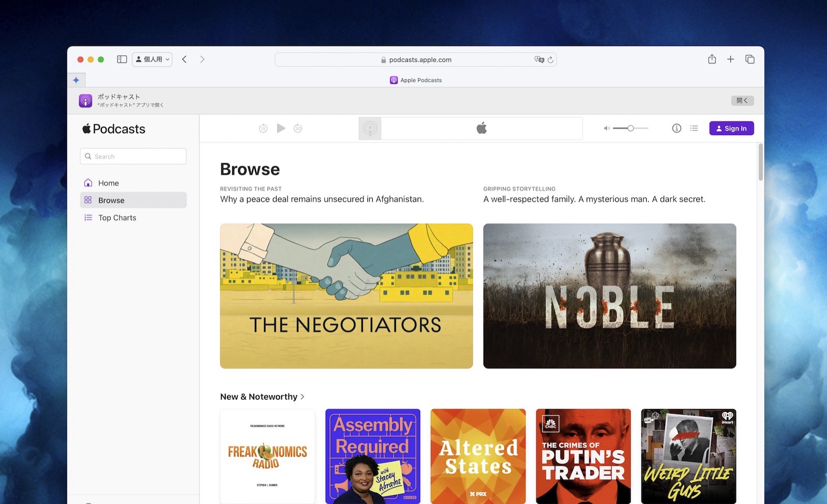Open The Crimes of Putin's Trader

(584, 456)
